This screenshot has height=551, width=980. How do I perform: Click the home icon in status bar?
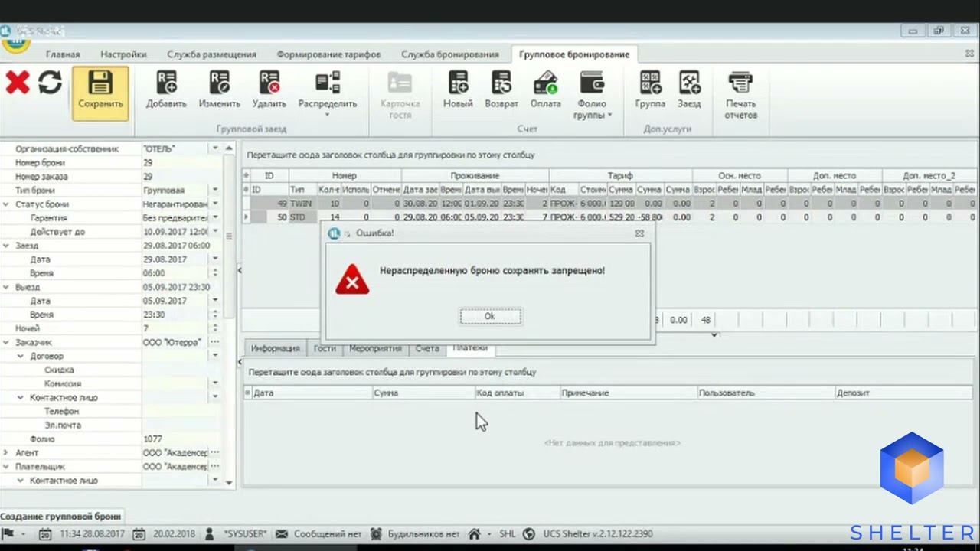pyautogui.click(x=475, y=533)
